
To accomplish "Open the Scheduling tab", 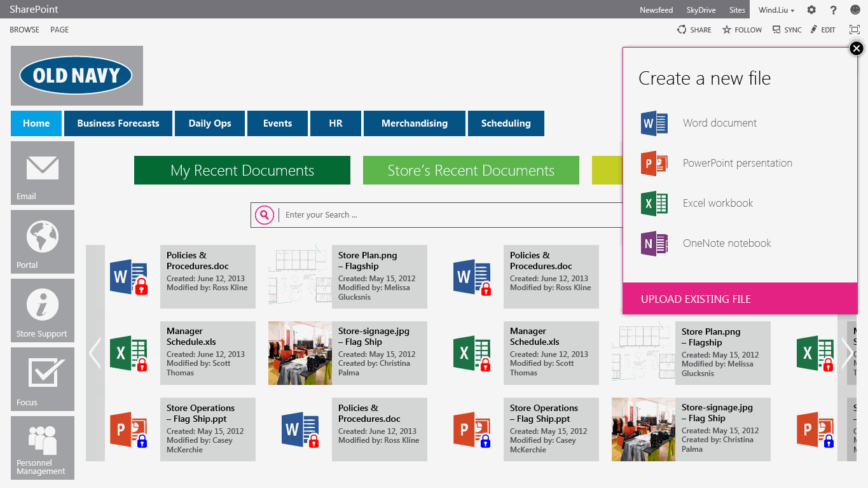I will (506, 123).
